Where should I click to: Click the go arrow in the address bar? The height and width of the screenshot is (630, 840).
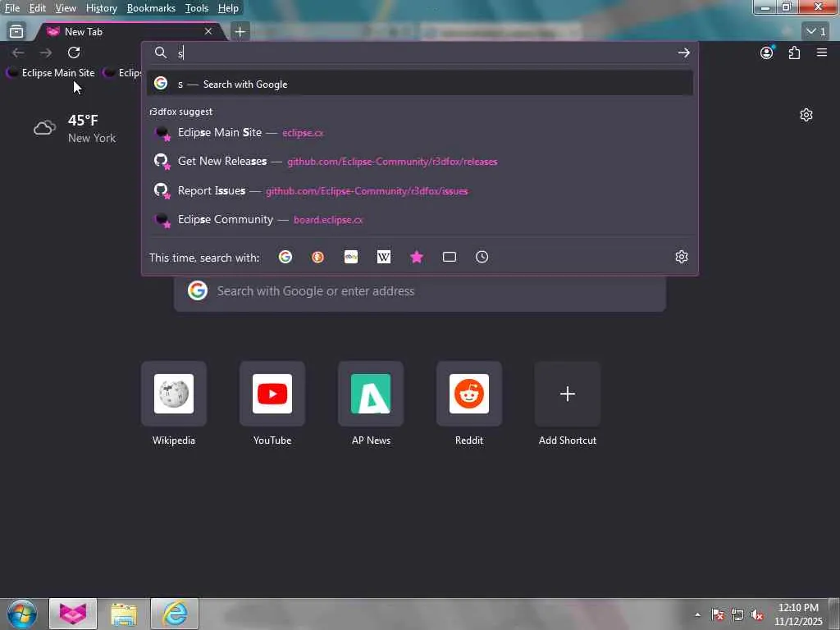683,52
